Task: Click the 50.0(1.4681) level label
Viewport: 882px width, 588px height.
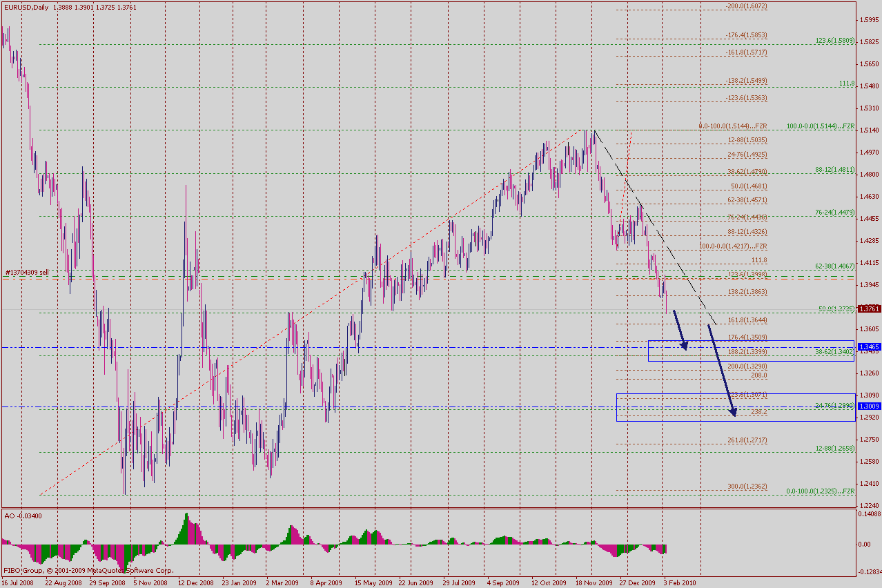Action: coord(749,186)
